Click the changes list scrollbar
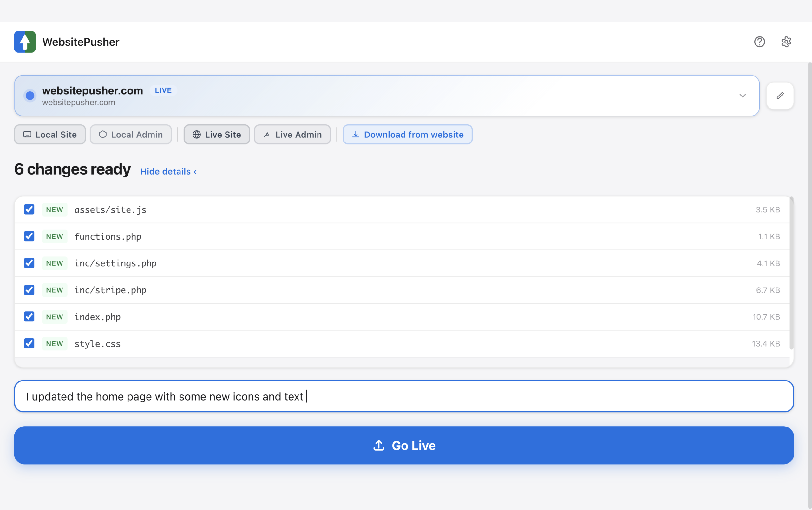The image size is (812, 510). coord(791,273)
